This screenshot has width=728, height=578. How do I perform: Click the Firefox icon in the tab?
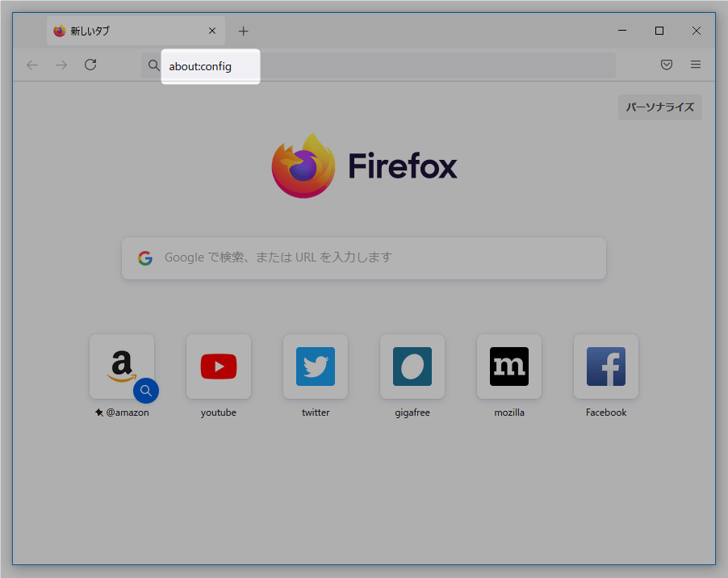tap(60, 31)
